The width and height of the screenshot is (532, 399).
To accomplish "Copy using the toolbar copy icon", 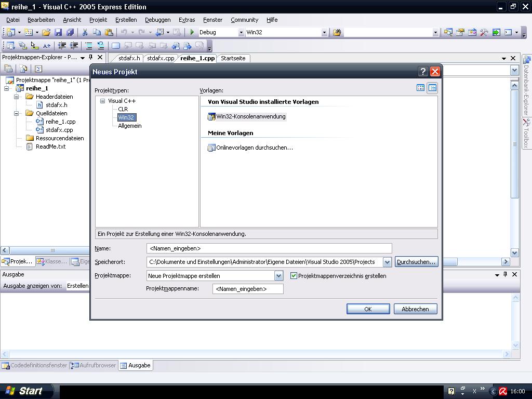I will (x=97, y=32).
